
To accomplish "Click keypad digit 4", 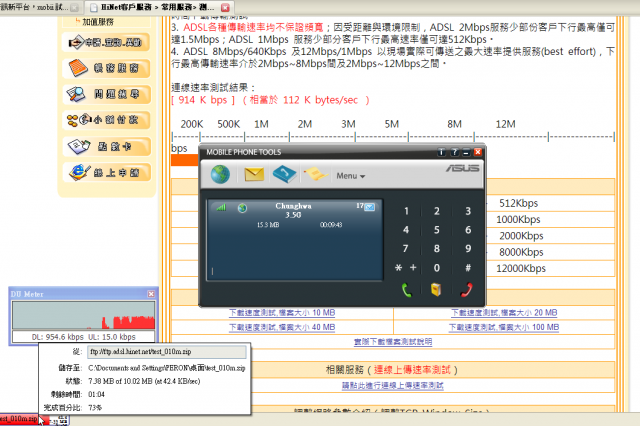I will coord(406,230).
